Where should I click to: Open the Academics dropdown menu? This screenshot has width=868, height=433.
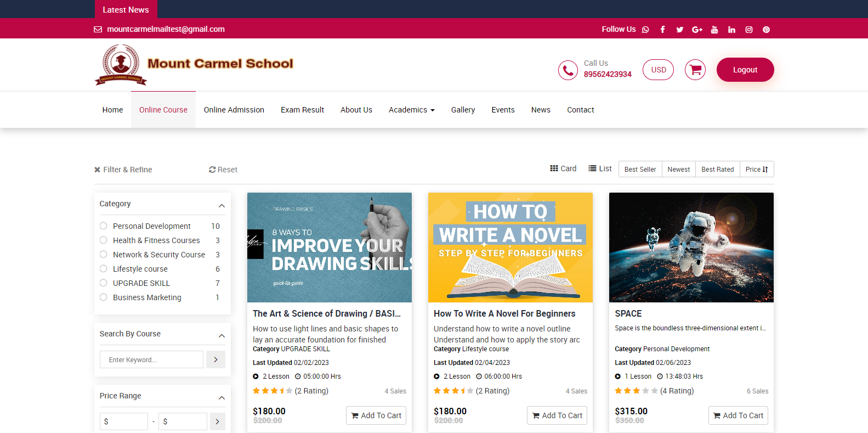(411, 110)
